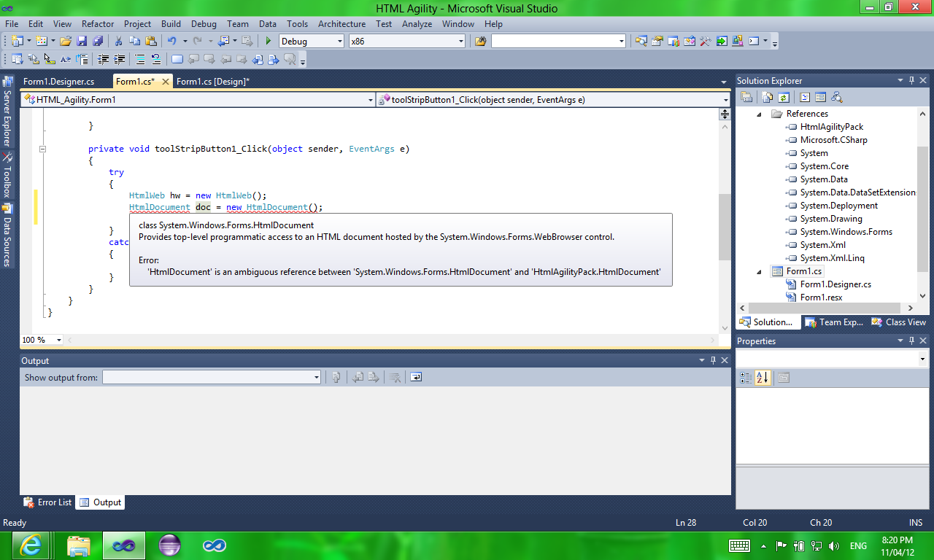Toggle auto-hide pin on Solution Explorer
Image resolution: width=934 pixels, height=560 pixels.
coord(911,81)
